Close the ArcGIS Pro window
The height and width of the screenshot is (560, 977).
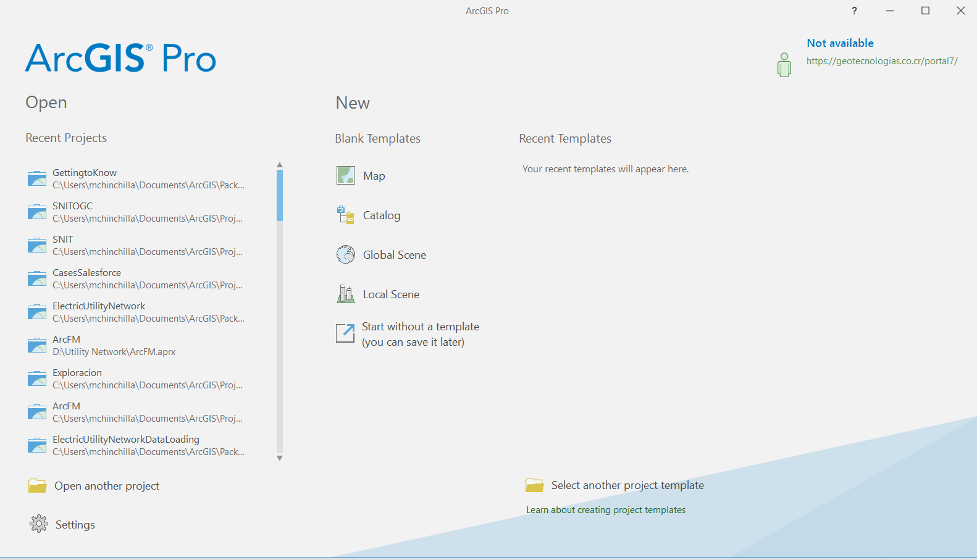click(961, 10)
